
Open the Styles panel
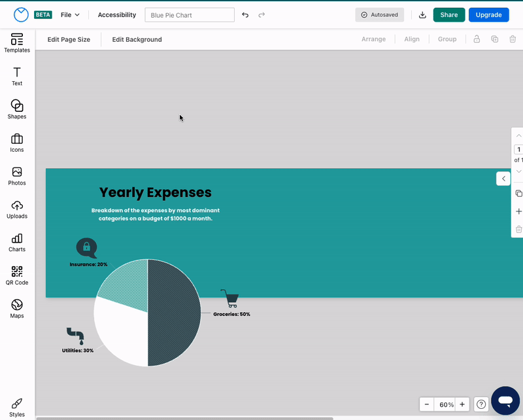pos(16,407)
